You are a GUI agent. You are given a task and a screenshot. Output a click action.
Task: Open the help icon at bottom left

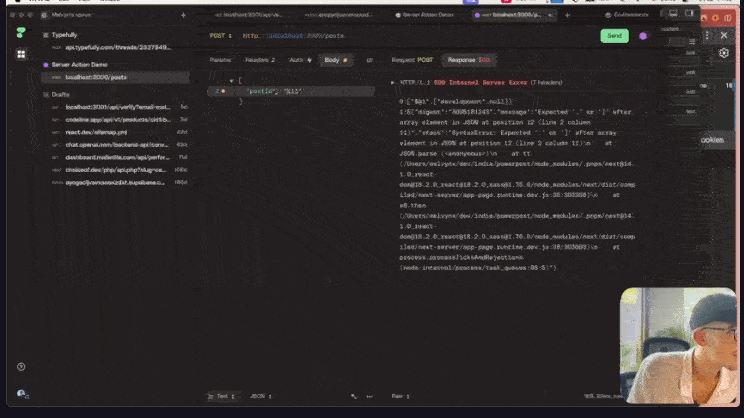pos(21,367)
